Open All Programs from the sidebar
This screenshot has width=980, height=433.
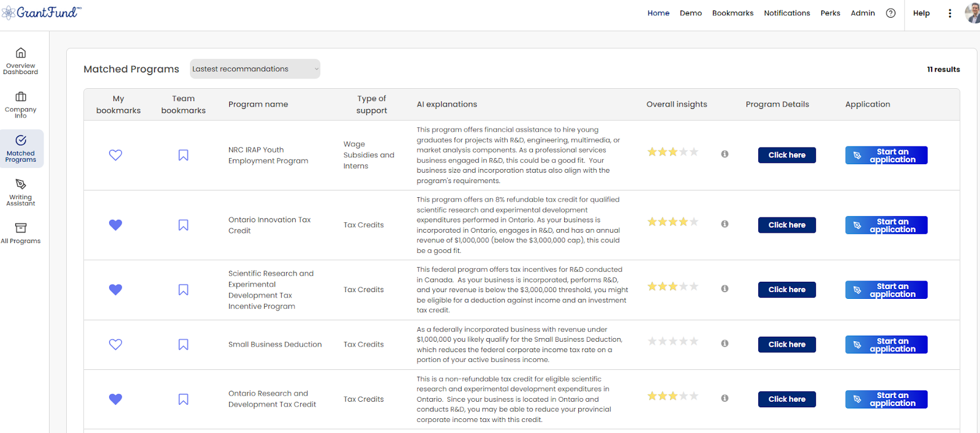21,233
